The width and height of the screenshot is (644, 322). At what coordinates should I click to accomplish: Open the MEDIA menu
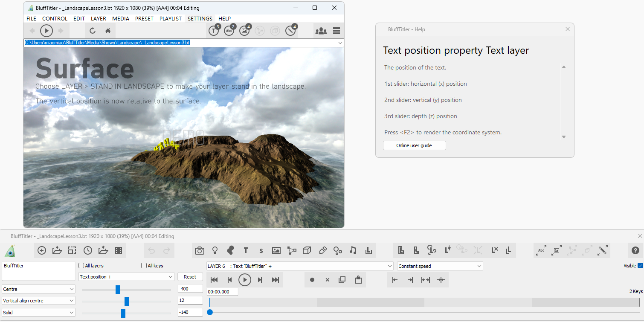click(121, 19)
